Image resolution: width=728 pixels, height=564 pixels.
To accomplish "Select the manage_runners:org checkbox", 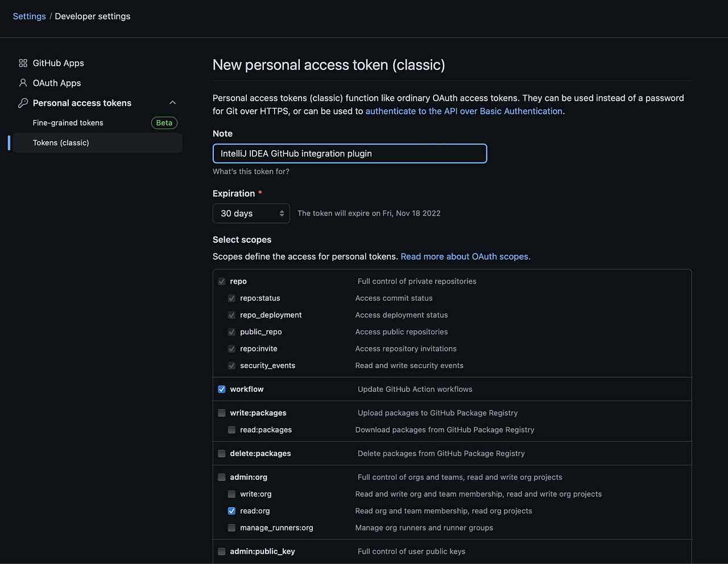I will coord(231,528).
